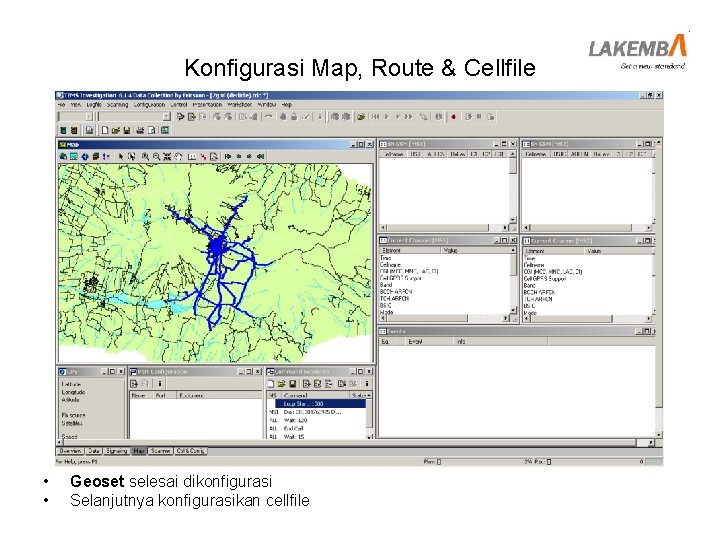
Task: Open the first toolbar combo box dropdown
Action: pos(91,116)
